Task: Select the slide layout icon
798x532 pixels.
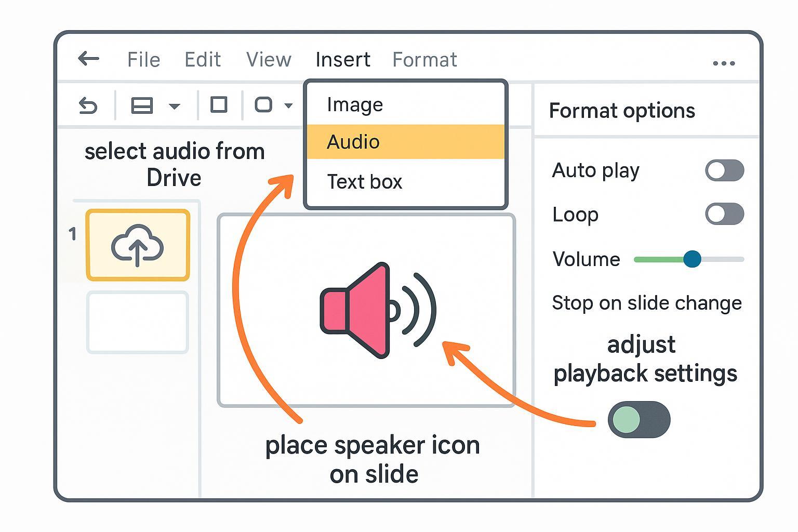Action: 141,105
